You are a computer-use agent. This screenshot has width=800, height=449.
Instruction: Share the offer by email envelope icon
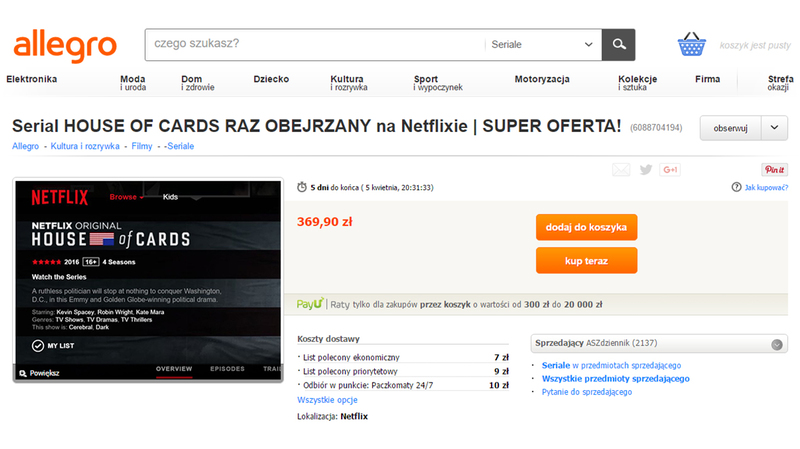tap(621, 169)
